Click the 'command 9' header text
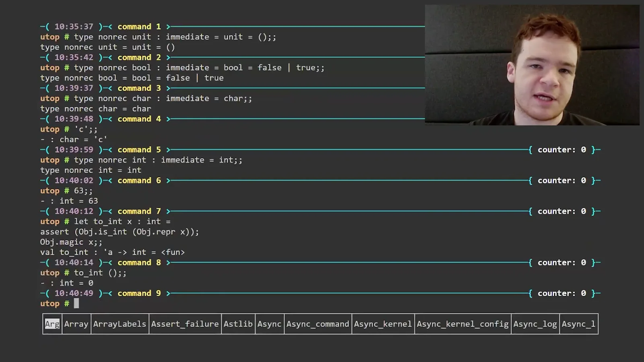Screen dimensions: 644x362 click(x=139, y=293)
